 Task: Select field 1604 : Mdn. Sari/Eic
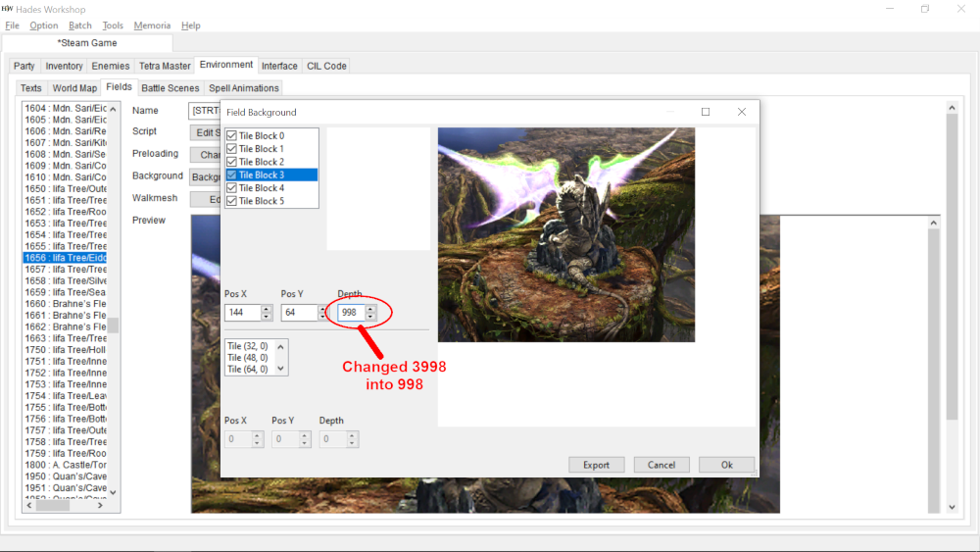pos(65,108)
